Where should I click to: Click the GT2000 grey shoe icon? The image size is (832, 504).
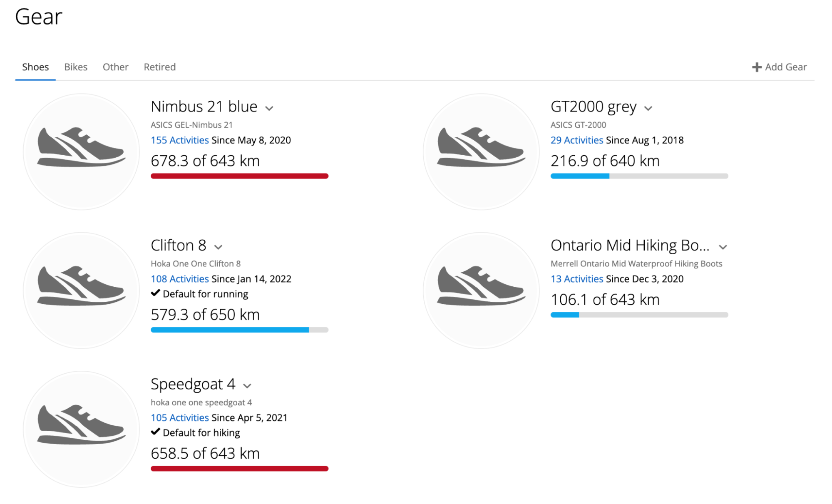click(x=481, y=152)
